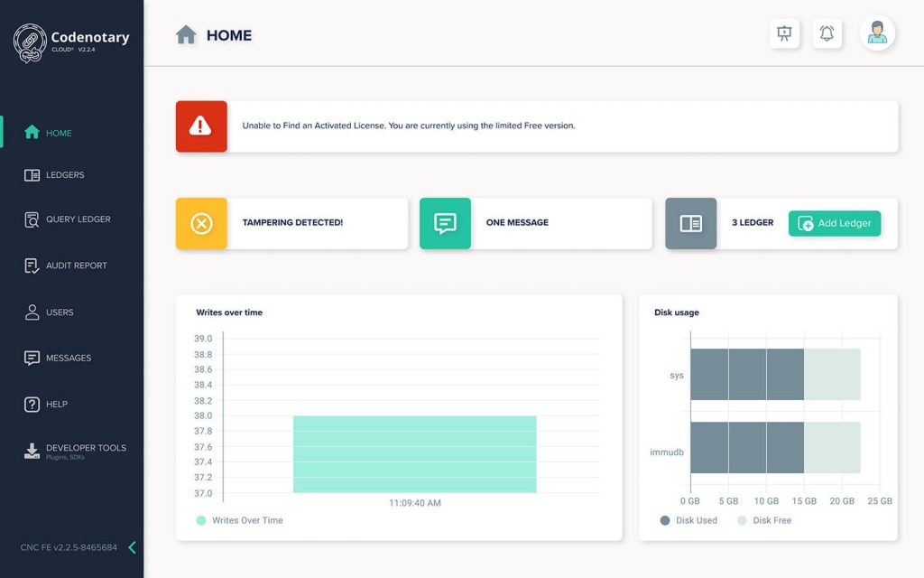
Task: Click the Audit Report checklist icon
Action: (32, 266)
